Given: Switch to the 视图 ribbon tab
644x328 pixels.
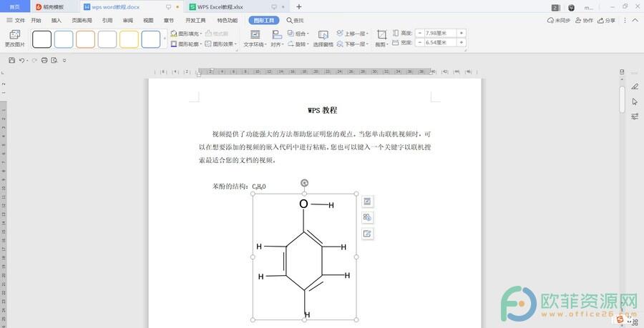Looking at the screenshot, I should pyautogui.click(x=148, y=20).
